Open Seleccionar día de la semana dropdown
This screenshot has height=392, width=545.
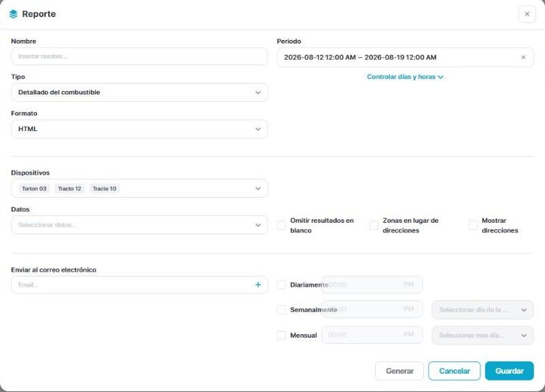pyautogui.click(x=482, y=310)
